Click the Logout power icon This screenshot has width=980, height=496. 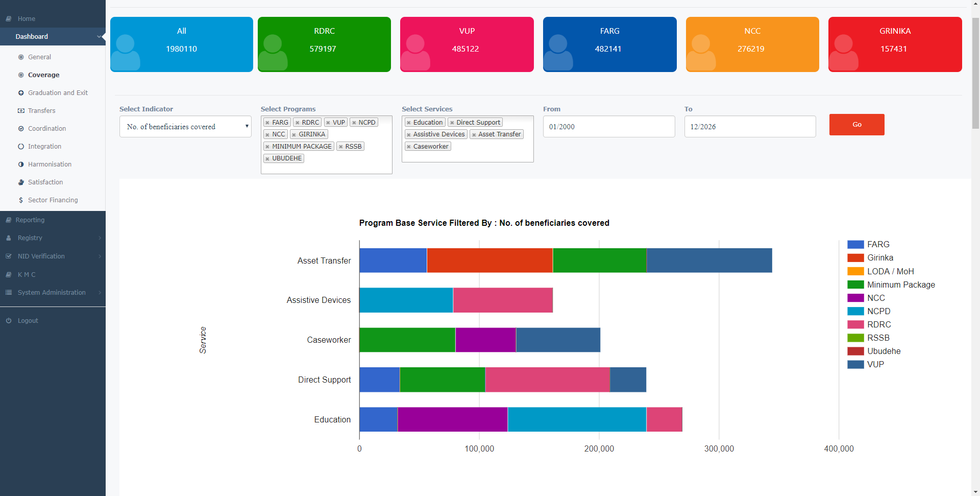tap(9, 321)
